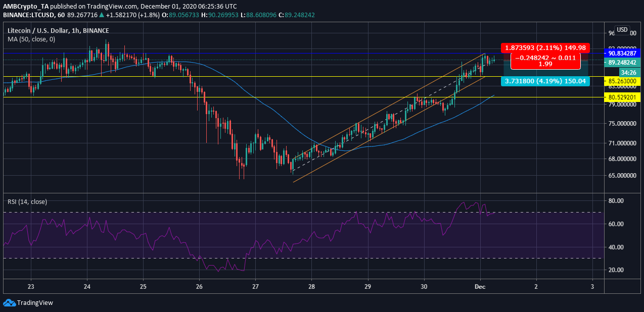Click the red stop-loss label showing 2.11%
Image resolution: width=644 pixels, height=312 pixels.
click(544, 48)
